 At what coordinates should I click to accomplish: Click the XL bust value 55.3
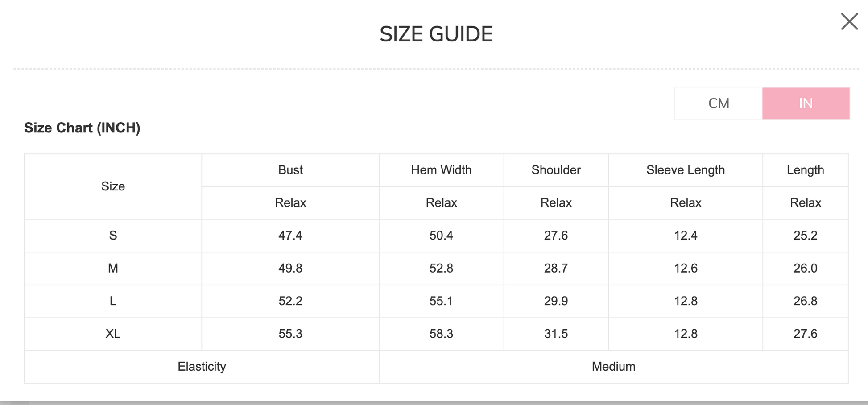290,334
